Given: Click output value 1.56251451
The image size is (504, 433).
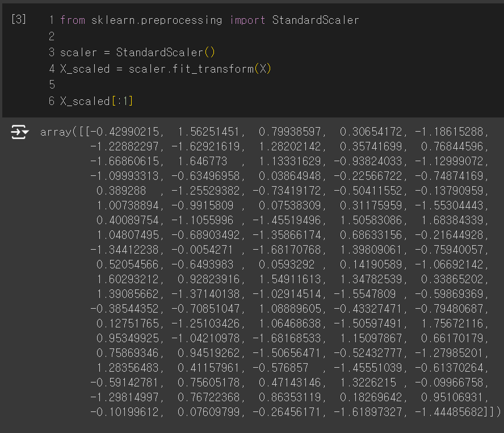Looking at the screenshot, I should (209, 132).
